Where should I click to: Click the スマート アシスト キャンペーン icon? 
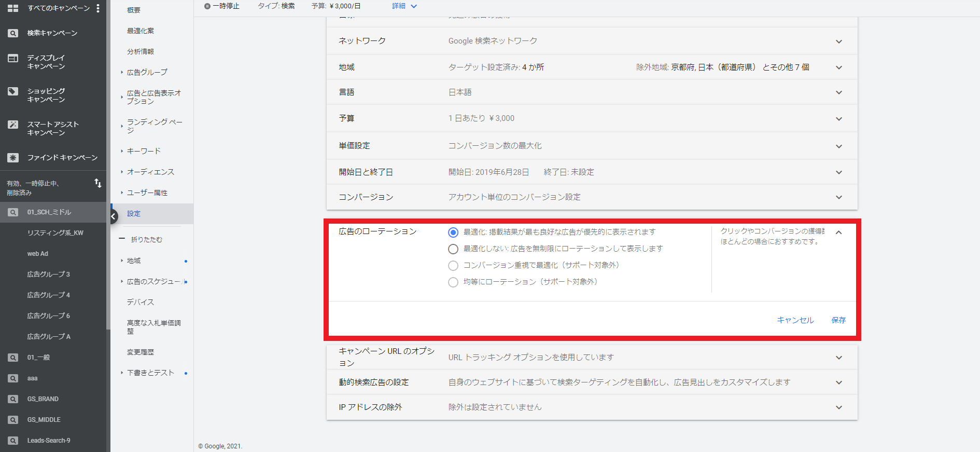click(13, 125)
